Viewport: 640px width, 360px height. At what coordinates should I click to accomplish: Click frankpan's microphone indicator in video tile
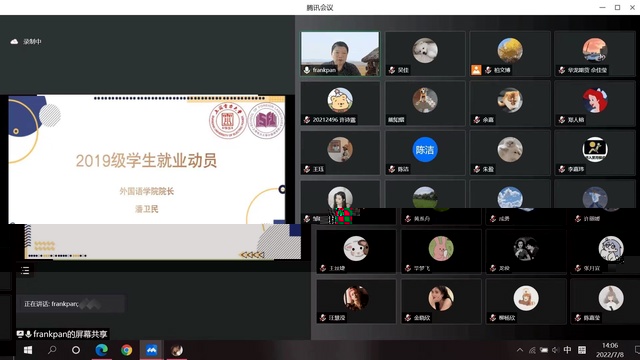[x=307, y=70]
